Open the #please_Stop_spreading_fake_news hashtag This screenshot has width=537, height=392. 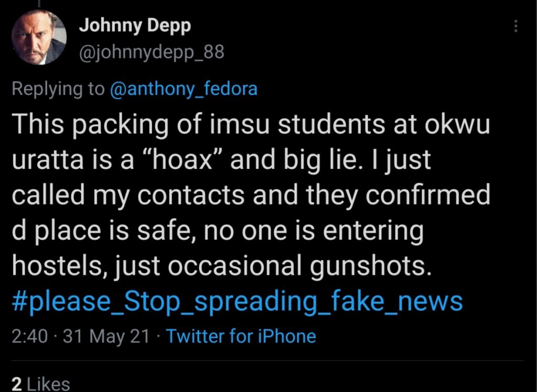237,301
